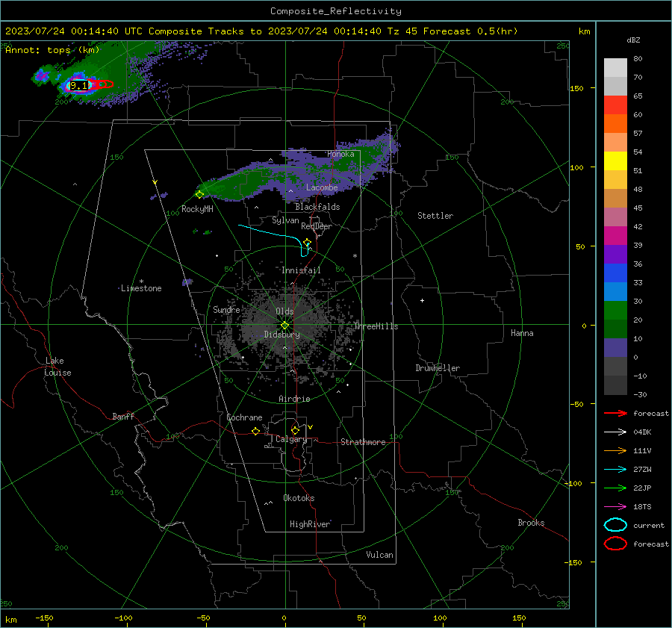
Task: Click the 18TS legend label
Action: pos(642,507)
